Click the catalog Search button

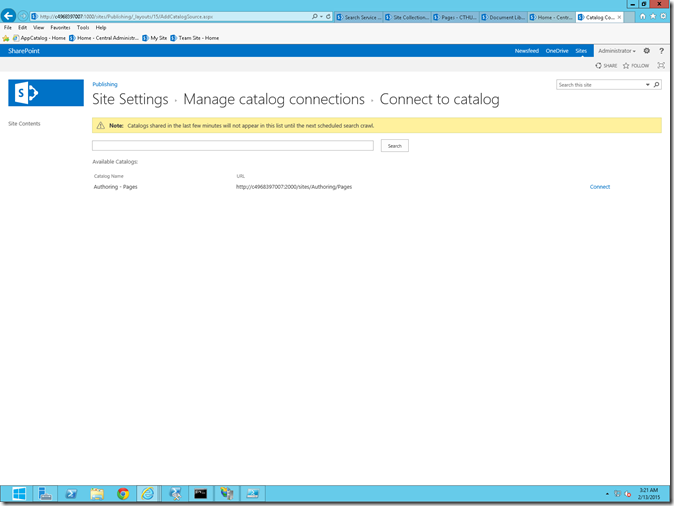pyautogui.click(x=395, y=146)
